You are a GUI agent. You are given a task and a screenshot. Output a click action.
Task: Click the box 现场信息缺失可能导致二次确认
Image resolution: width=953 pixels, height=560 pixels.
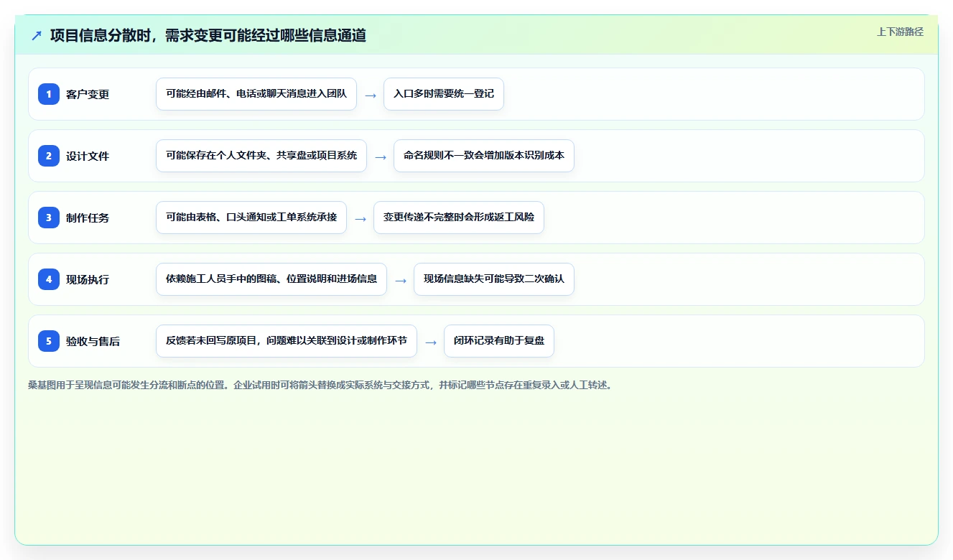(494, 279)
